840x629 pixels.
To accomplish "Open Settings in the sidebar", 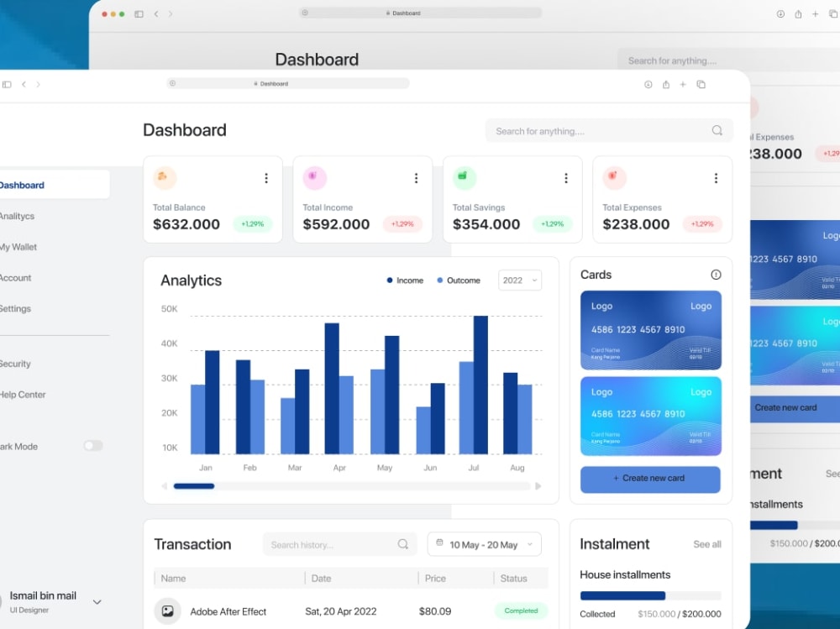I will pyautogui.click(x=15, y=308).
